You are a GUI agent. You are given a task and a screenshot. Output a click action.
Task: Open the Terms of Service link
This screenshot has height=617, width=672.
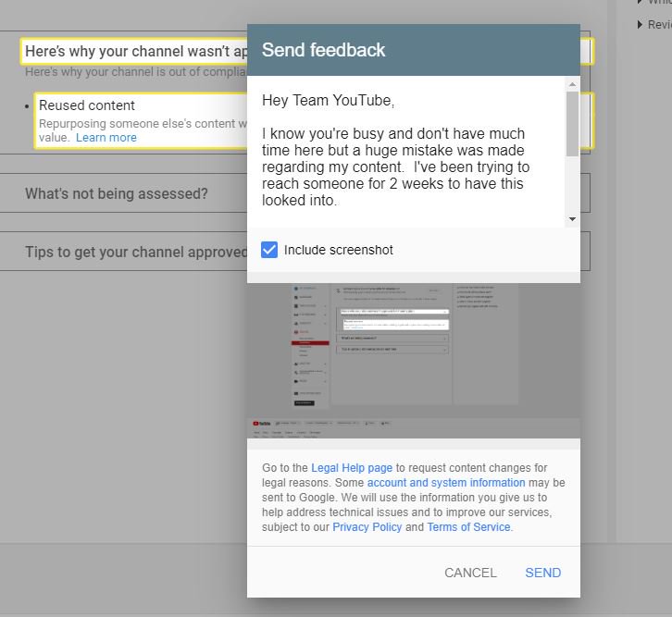pos(468,526)
